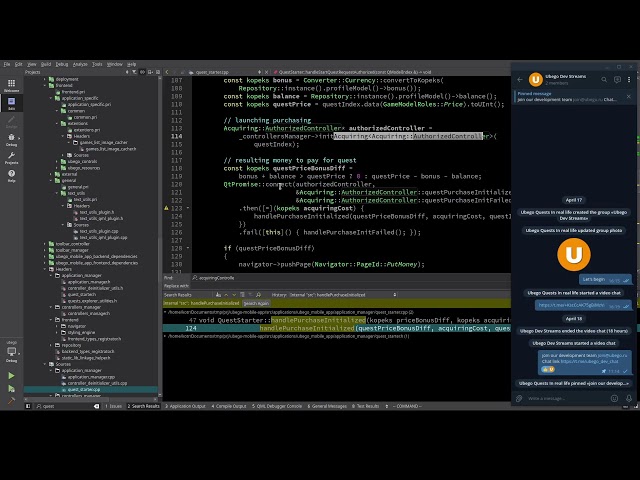Open the Debug menu
This screenshot has height=480, width=640.
click(62, 64)
